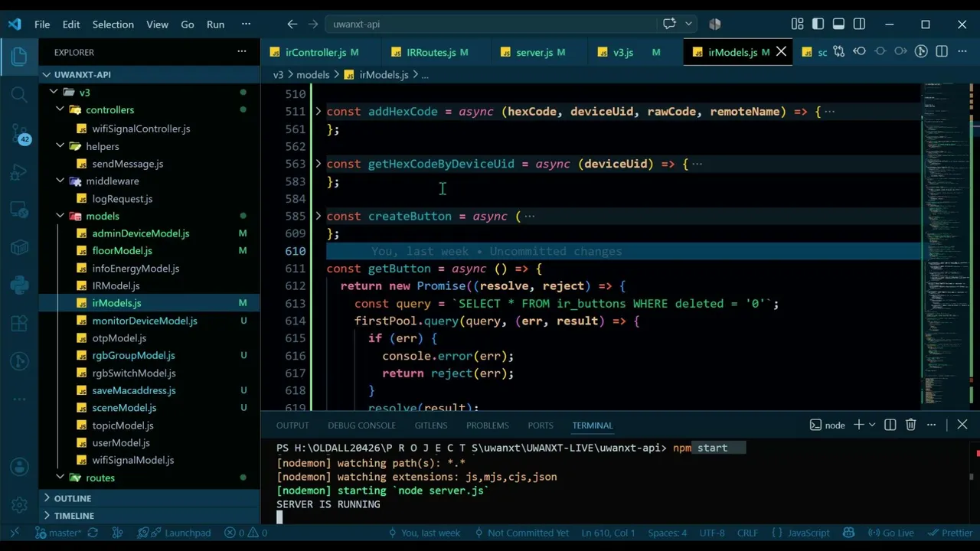Screen dimensions: 980x551
Task: Click master* branch in status bar
Action: (x=59, y=533)
